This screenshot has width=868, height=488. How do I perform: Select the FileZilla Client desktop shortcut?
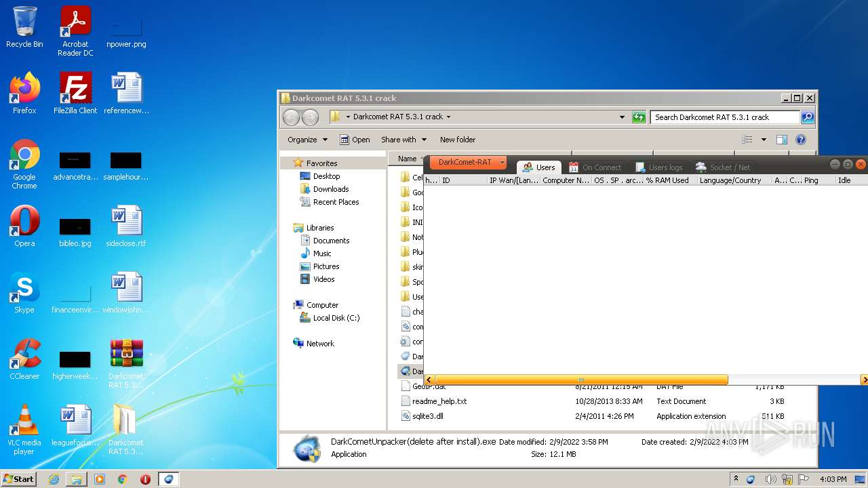point(75,94)
